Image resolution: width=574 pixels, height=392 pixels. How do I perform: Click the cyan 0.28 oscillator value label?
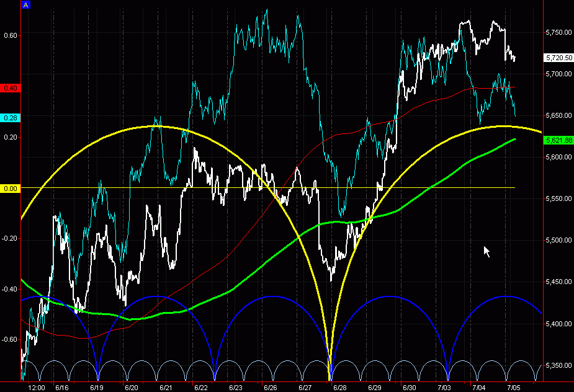point(11,118)
